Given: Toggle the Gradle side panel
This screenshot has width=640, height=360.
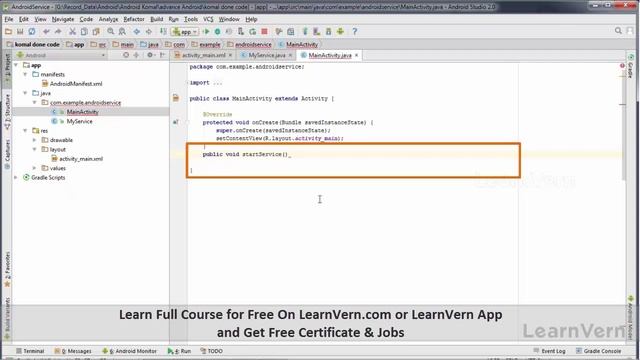Looking at the screenshot, I should coord(631,67).
